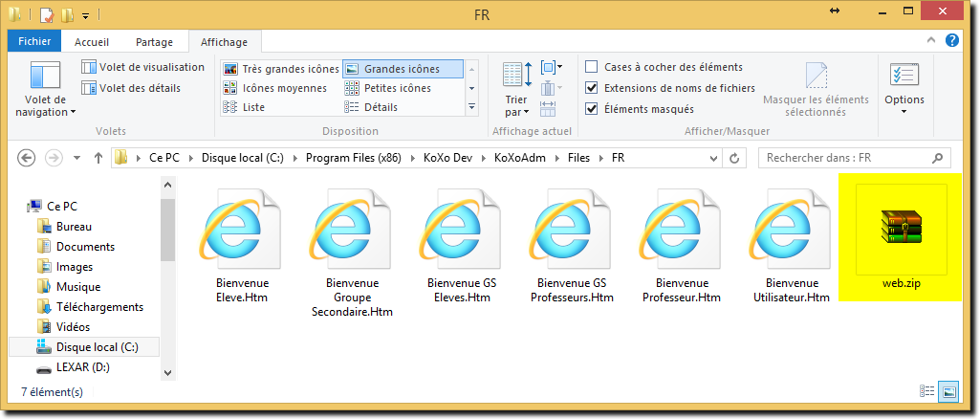Open the recent locations dropdown
980x419 pixels.
77,159
